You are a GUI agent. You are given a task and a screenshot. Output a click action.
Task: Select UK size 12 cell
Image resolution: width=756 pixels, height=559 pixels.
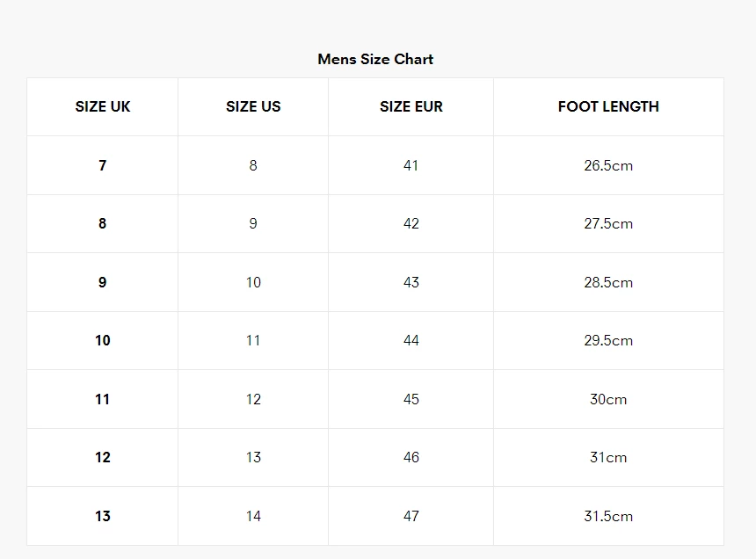coord(103,457)
